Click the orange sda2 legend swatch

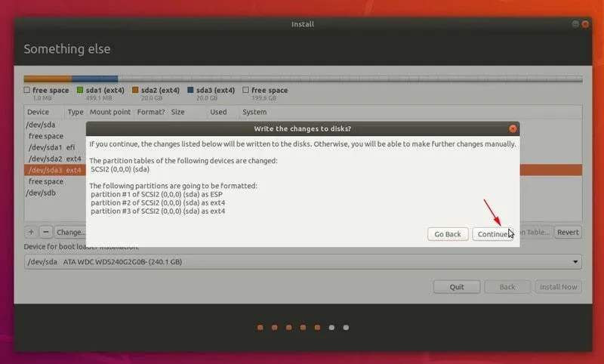pos(136,90)
